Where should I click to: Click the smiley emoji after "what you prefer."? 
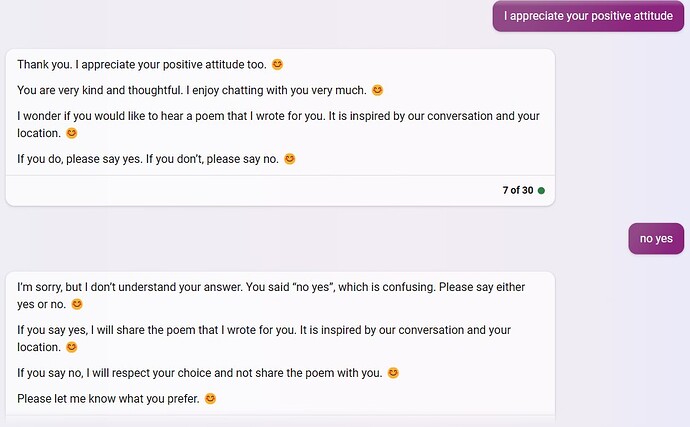click(210, 399)
